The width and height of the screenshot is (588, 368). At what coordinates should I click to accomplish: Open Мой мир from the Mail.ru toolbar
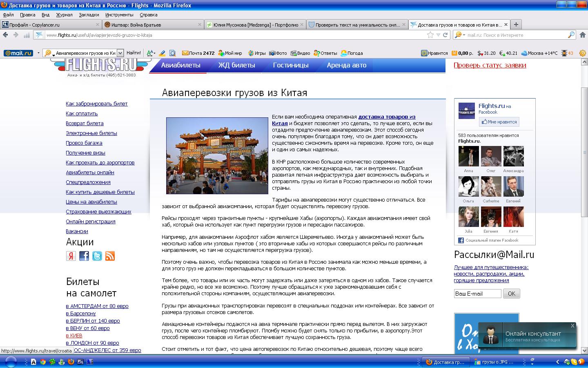point(230,53)
